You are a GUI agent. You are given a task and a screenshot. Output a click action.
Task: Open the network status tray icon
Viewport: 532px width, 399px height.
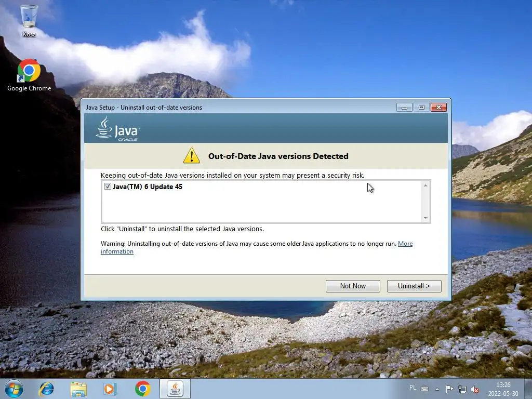[x=462, y=389]
